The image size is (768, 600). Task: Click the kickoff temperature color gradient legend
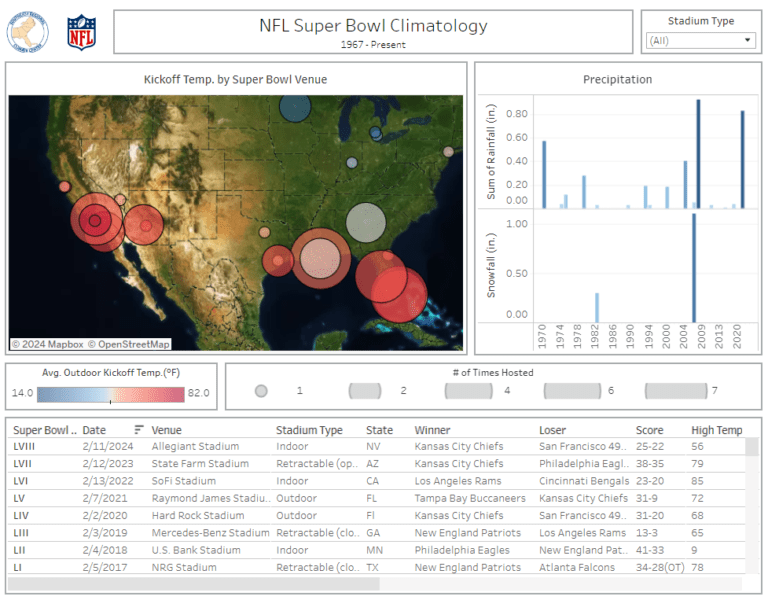click(x=111, y=395)
